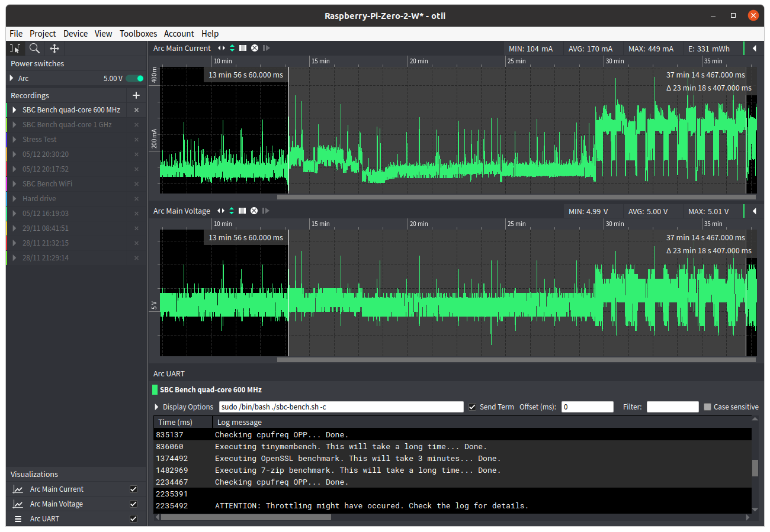Click play-step icon in Arc Main Voltage toolbar
This screenshot has width=770, height=532.
[x=266, y=211]
